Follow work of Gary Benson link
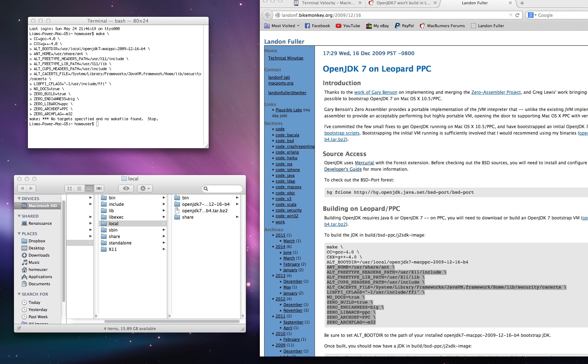 pos(375,92)
